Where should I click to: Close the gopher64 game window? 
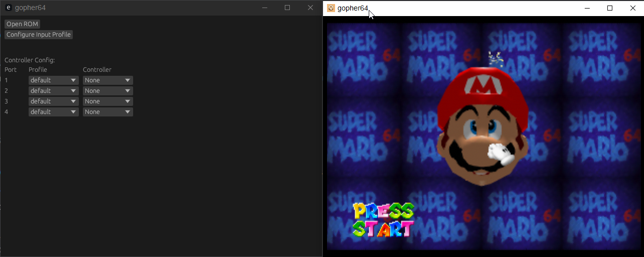point(633,8)
